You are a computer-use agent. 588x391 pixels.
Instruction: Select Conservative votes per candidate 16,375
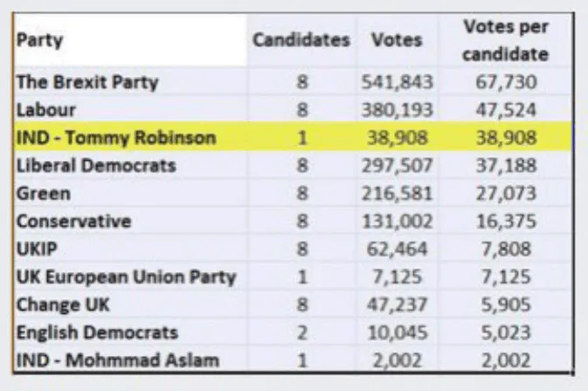pyautogui.click(x=505, y=221)
